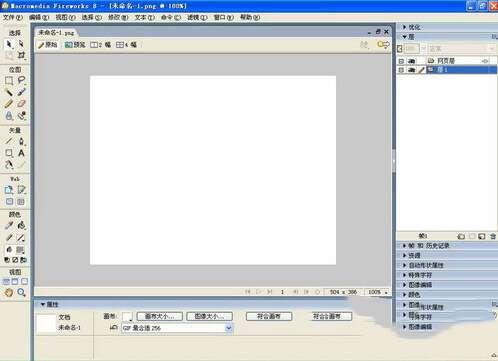Select the Text tool (A)
This screenshot has width=498, height=361.
coord(21,153)
